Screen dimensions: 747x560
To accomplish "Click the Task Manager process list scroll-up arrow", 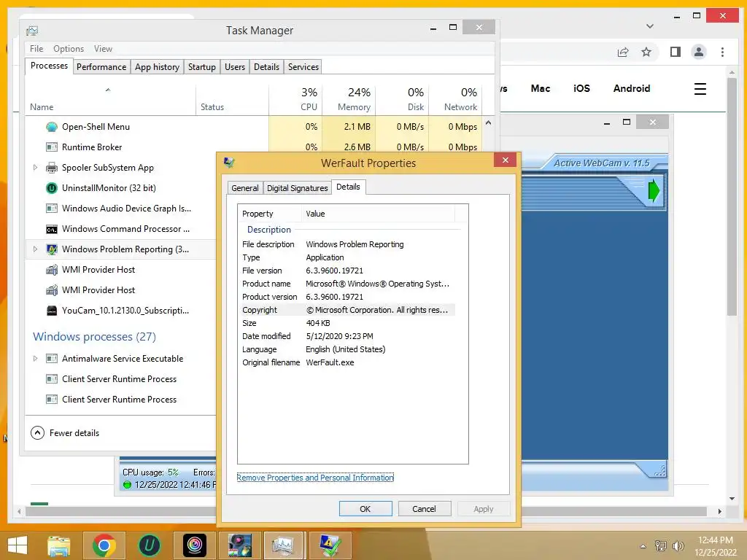I will (488, 122).
